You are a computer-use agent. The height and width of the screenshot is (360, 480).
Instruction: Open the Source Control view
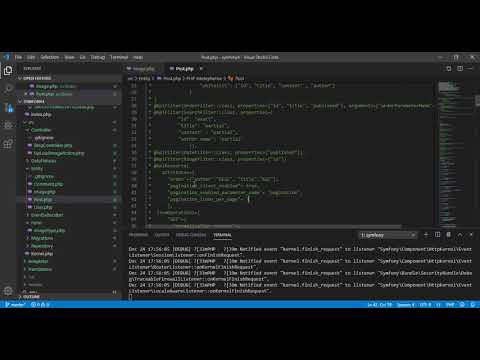(x=8, y=107)
